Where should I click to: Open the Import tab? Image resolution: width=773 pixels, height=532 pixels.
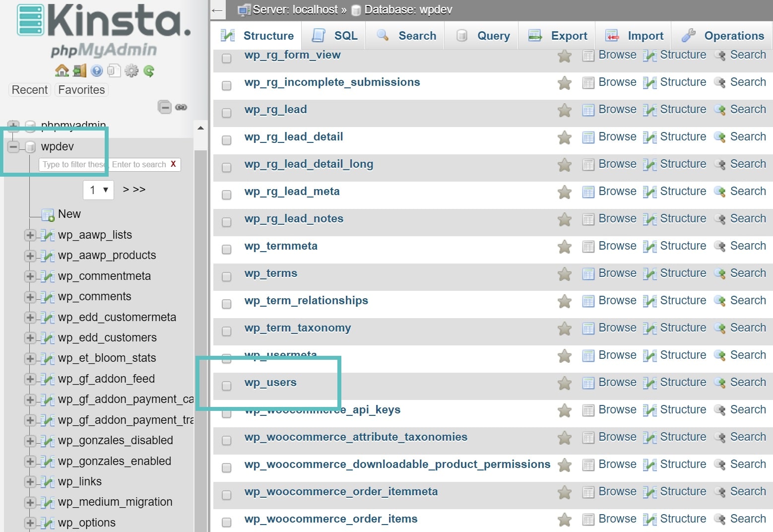[x=634, y=36]
